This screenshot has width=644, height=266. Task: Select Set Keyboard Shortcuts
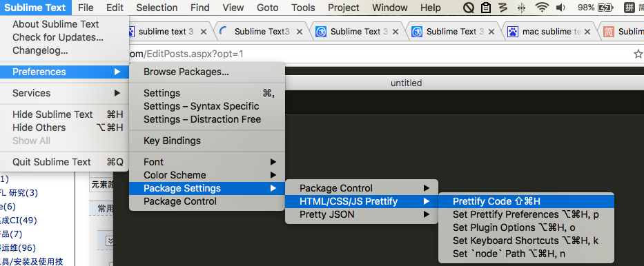(x=527, y=241)
